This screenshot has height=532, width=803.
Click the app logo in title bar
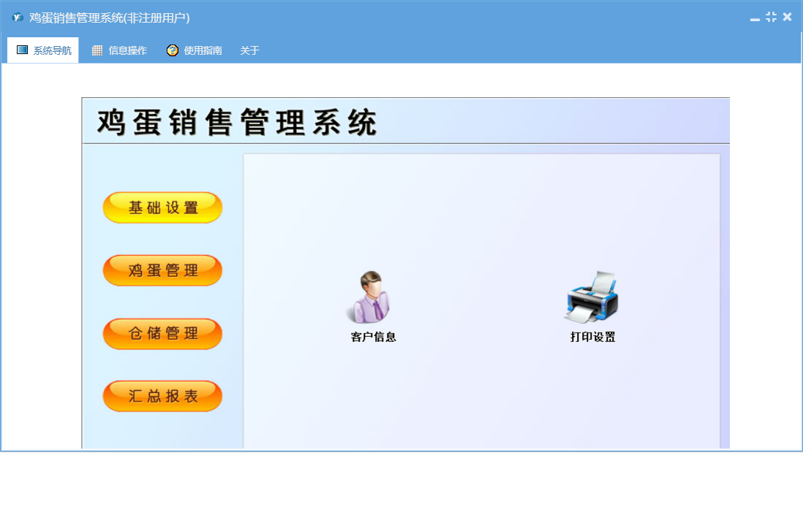tap(18, 18)
